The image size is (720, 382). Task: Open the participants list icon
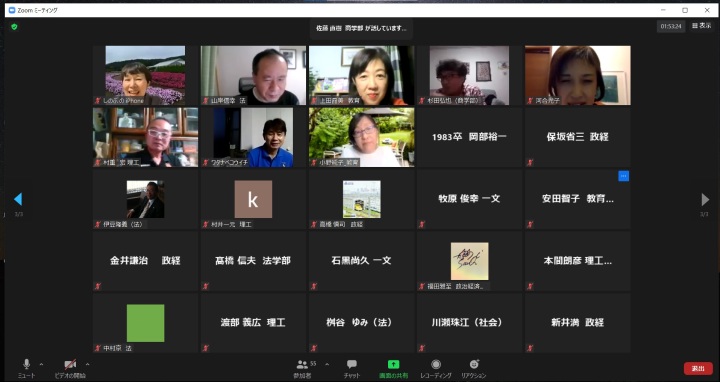click(x=302, y=365)
